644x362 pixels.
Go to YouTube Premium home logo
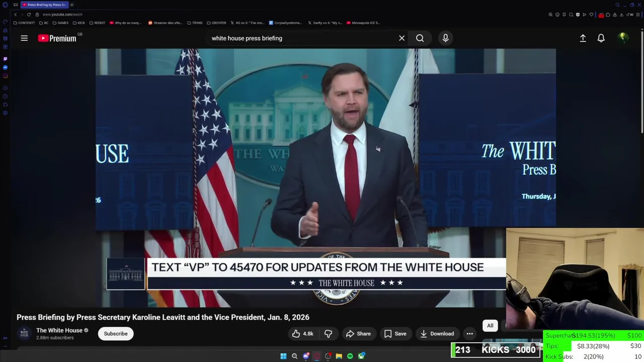click(57, 38)
